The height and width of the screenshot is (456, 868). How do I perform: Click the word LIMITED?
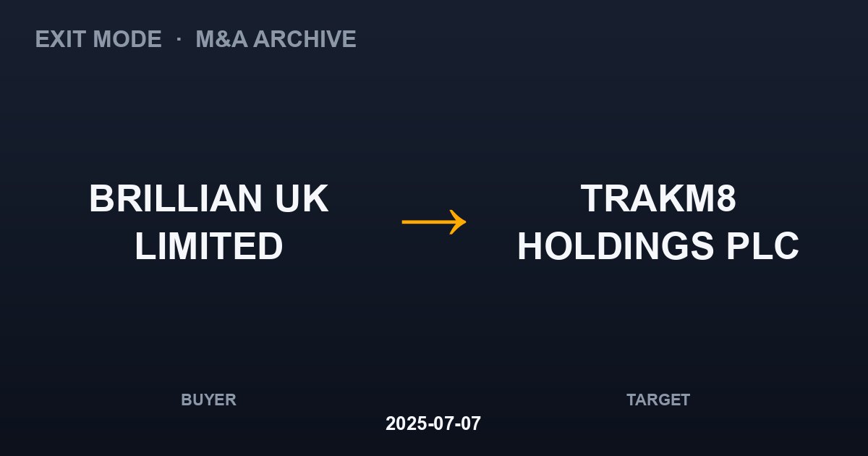coord(209,247)
